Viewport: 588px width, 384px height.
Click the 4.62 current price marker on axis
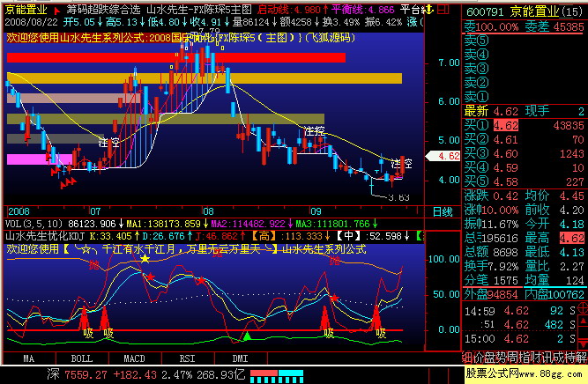443,156
